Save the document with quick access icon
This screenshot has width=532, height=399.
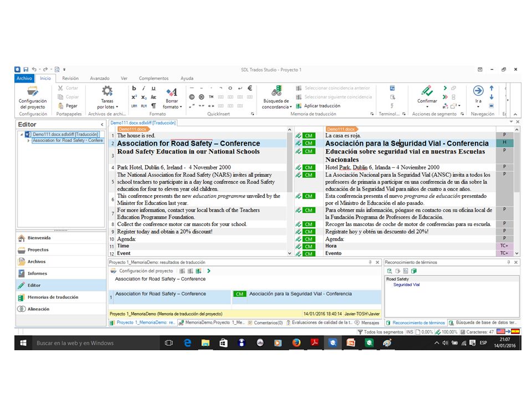[x=26, y=70]
